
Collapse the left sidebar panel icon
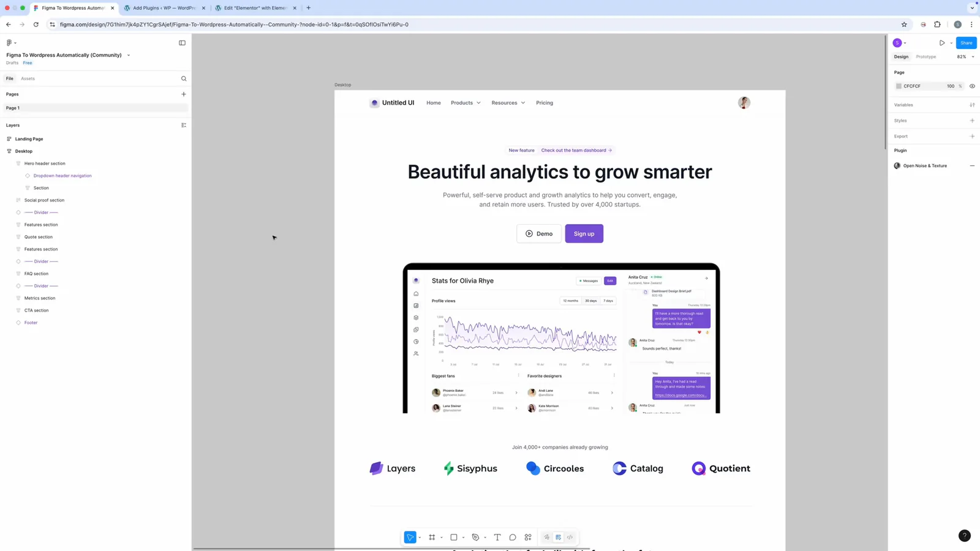click(x=182, y=43)
